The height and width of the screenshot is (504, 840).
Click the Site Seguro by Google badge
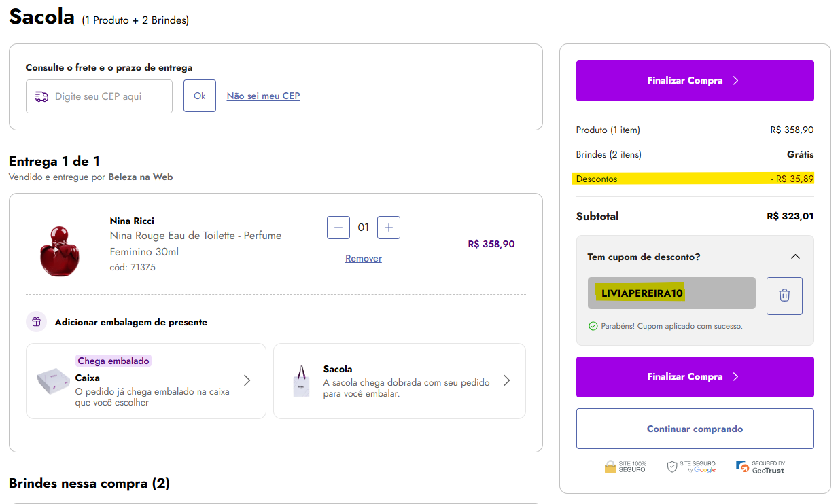tap(691, 467)
